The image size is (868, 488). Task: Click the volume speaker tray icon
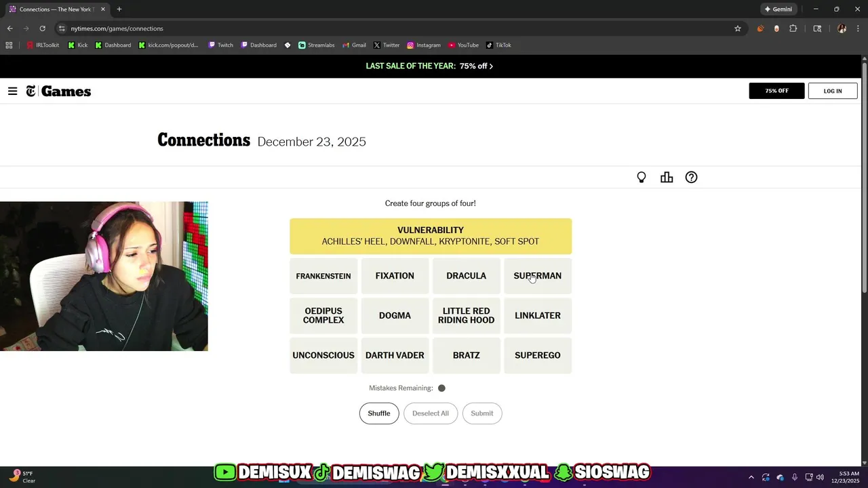820,477
